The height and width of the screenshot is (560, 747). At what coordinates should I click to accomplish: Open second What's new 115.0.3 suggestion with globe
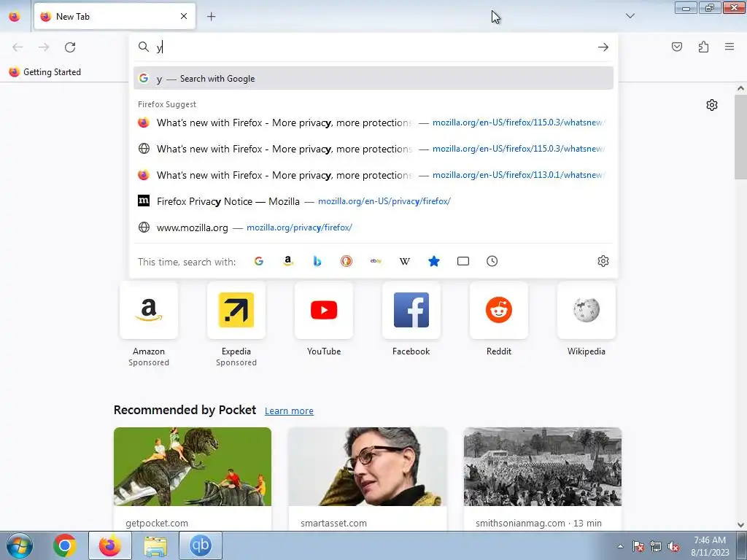click(x=373, y=149)
